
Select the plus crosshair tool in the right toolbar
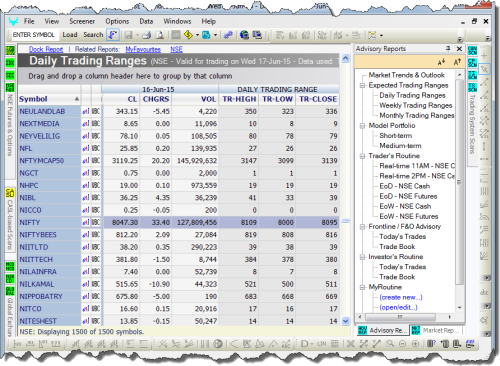click(x=484, y=56)
